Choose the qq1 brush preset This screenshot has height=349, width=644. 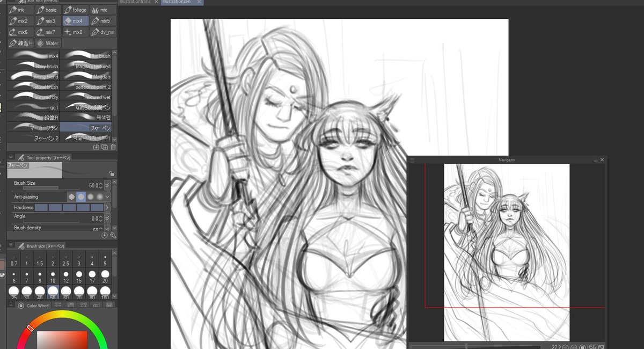click(33, 107)
